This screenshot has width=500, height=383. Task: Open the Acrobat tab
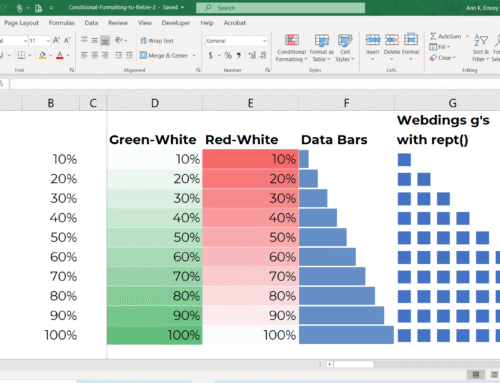234,23
